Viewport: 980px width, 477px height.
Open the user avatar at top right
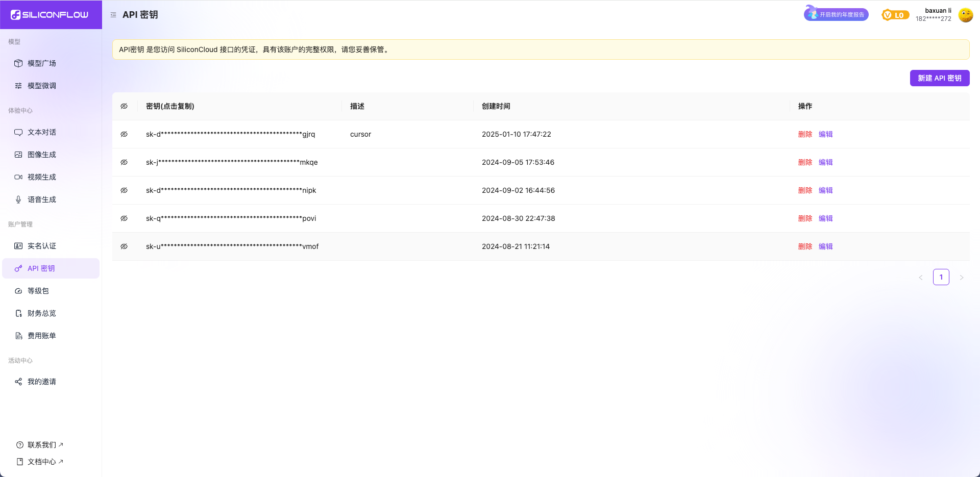[x=965, y=15]
